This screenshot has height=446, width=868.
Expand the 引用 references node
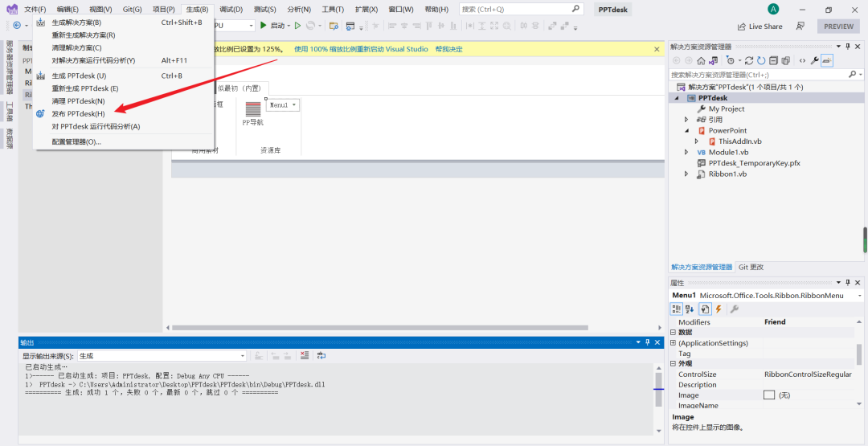(686, 120)
